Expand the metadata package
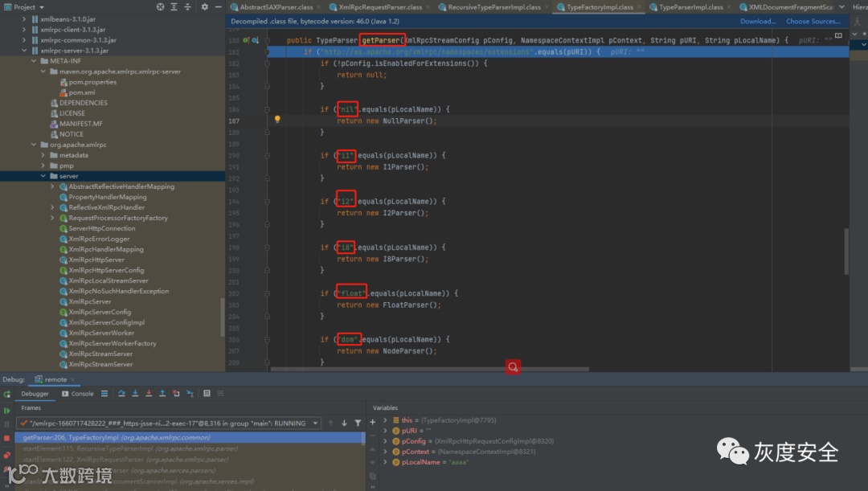Screen dimensions: 868x491 43,156
